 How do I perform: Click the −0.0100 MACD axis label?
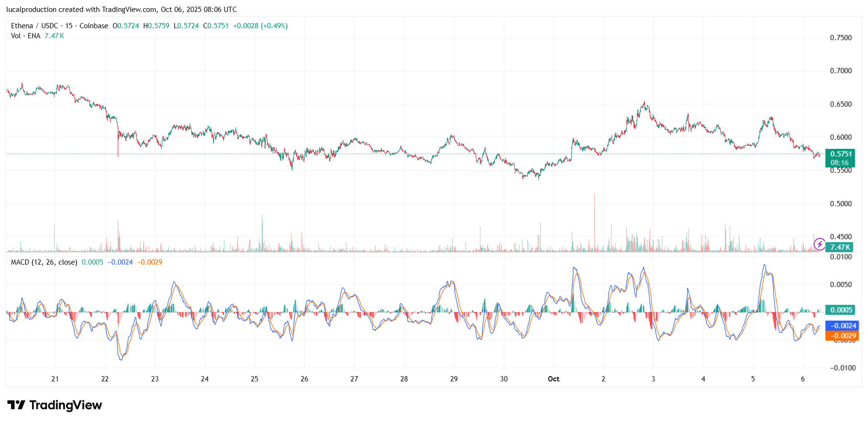pyautogui.click(x=842, y=368)
